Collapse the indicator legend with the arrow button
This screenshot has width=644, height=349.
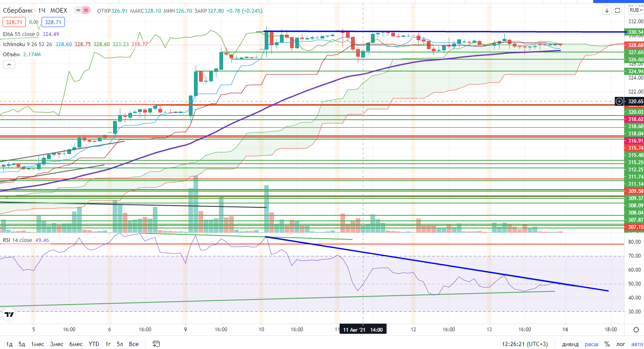point(9,64)
